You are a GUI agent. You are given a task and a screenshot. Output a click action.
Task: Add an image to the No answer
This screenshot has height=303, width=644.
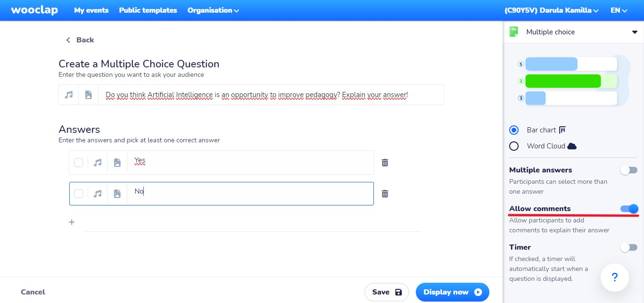click(x=117, y=194)
